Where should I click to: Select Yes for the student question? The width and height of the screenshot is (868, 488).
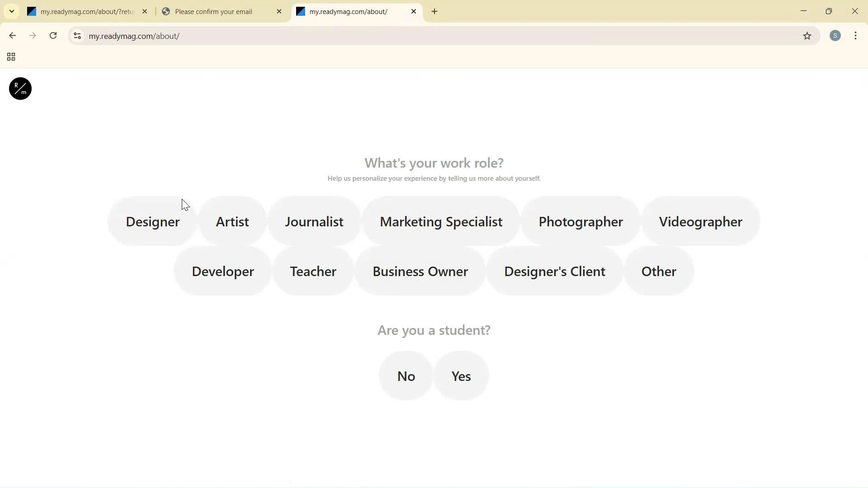(x=461, y=375)
